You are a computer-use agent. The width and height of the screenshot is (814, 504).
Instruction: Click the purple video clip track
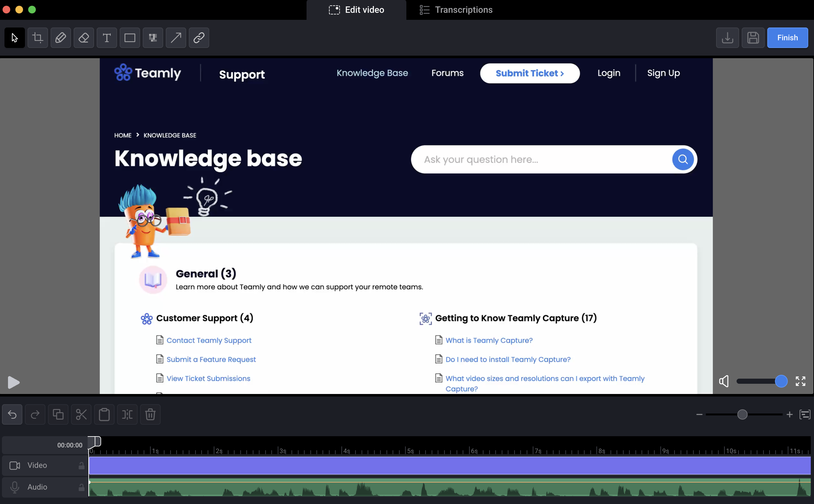[450, 465]
